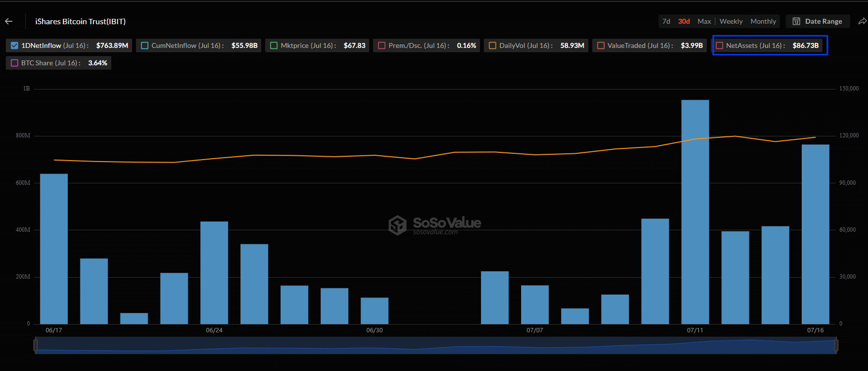Click the 1B left axis label
Screen dimensions: 868x371
(x=27, y=89)
